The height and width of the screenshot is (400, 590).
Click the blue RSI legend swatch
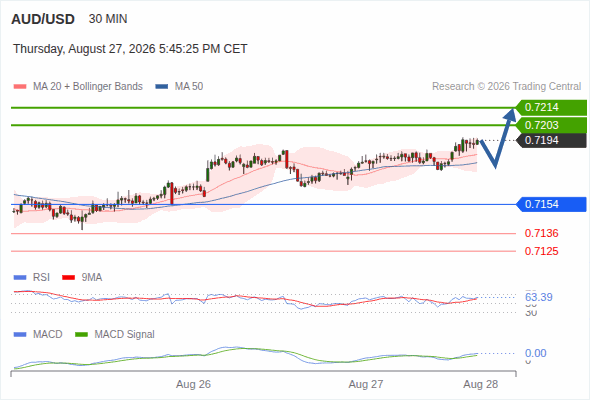click(20, 278)
